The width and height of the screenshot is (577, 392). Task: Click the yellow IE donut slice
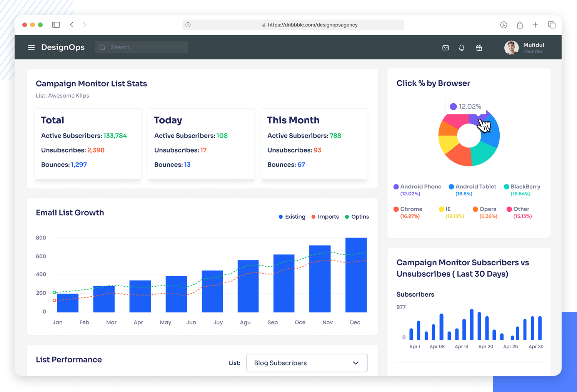pyautogui.click(x=448, y=143)
